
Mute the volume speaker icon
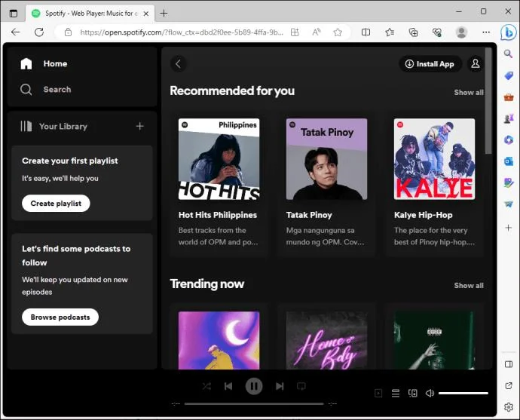430,393
